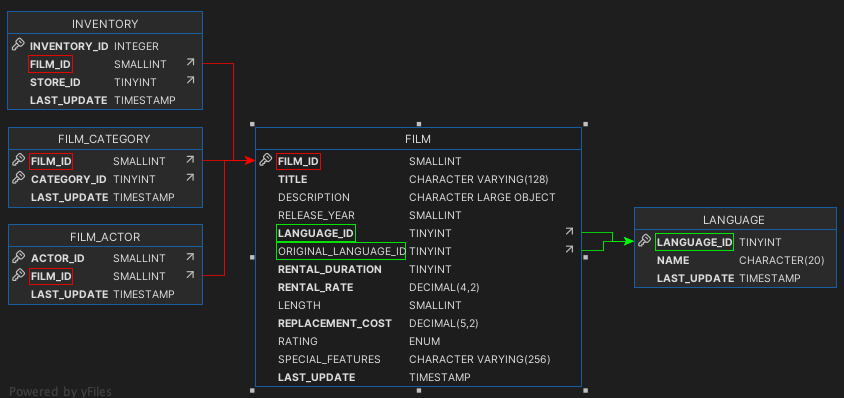Click the RENTAL_RATE column row
The image size is (844, 398).
[x=418, y=287]
